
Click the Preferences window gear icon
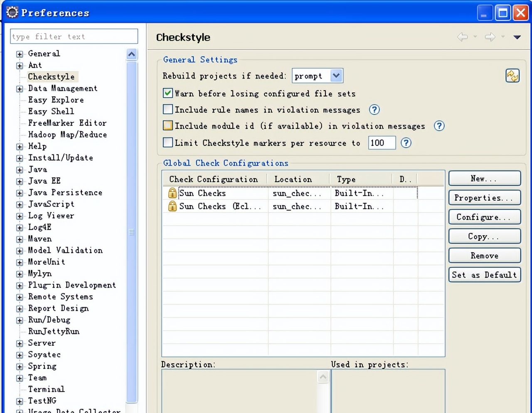(x=12, y=12)
